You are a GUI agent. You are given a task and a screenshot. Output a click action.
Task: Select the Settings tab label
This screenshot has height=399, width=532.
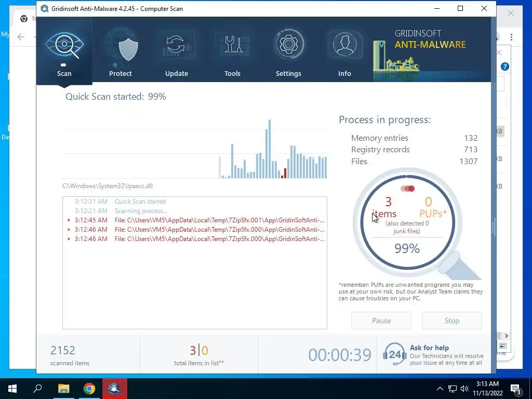[x=288, y=73]
